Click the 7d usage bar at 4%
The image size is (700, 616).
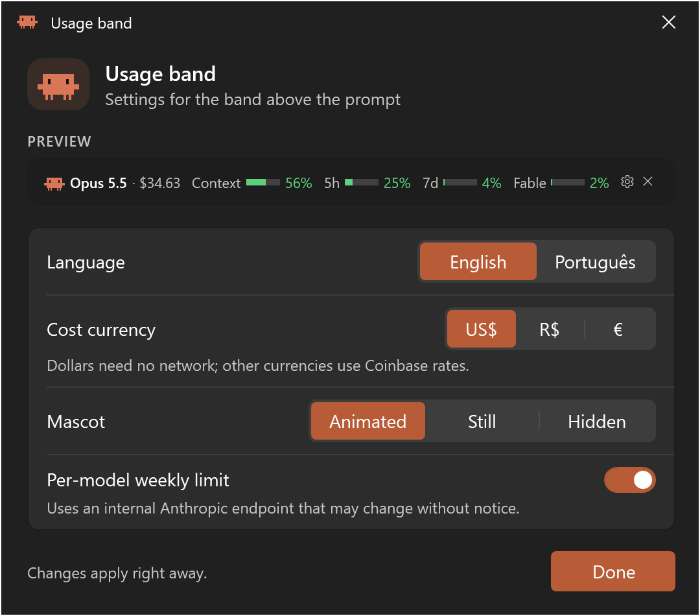coord(460,182)
